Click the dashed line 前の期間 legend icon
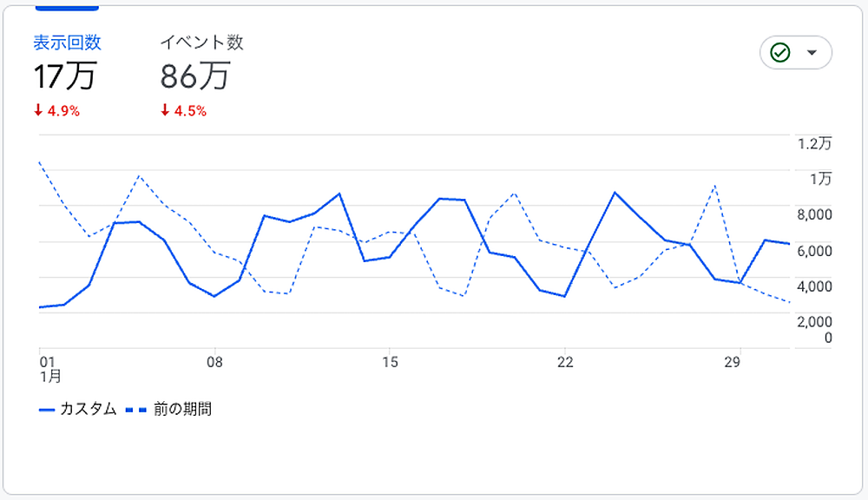 pyautogui.click(x=136, y=409)
